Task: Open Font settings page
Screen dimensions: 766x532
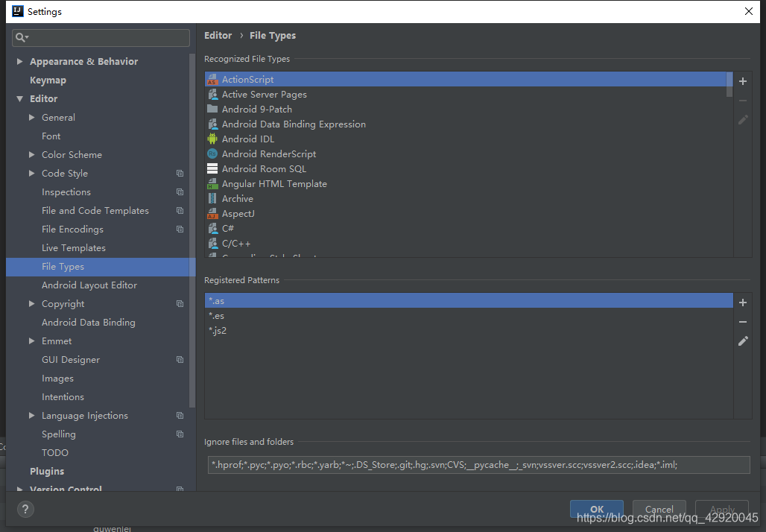Action: 51,136
